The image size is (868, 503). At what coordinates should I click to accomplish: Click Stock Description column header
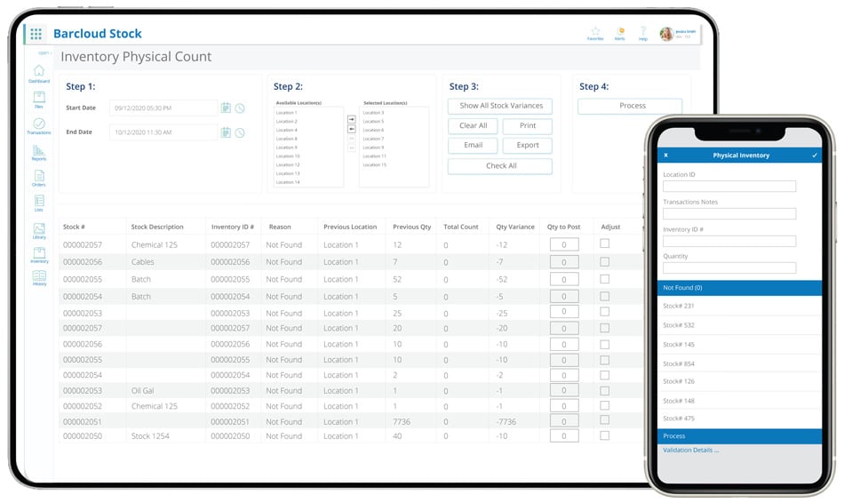coord(157,227)
